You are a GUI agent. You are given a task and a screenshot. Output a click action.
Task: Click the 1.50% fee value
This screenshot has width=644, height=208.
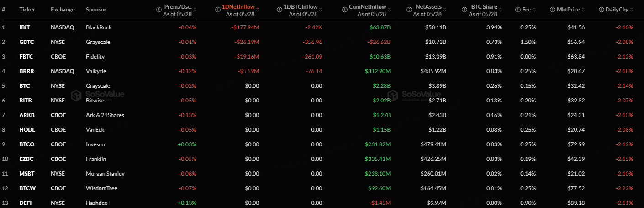point(528,42)
